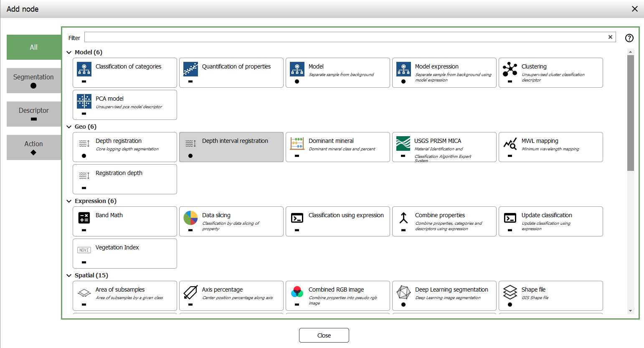Click the MWL mapping icon
Viewport: 644px width, 348px height.
coord(510,144)
